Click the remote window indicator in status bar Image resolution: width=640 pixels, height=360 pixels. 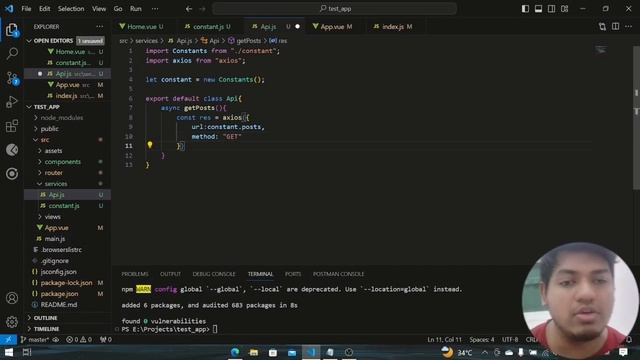click(x=8, y=340)
